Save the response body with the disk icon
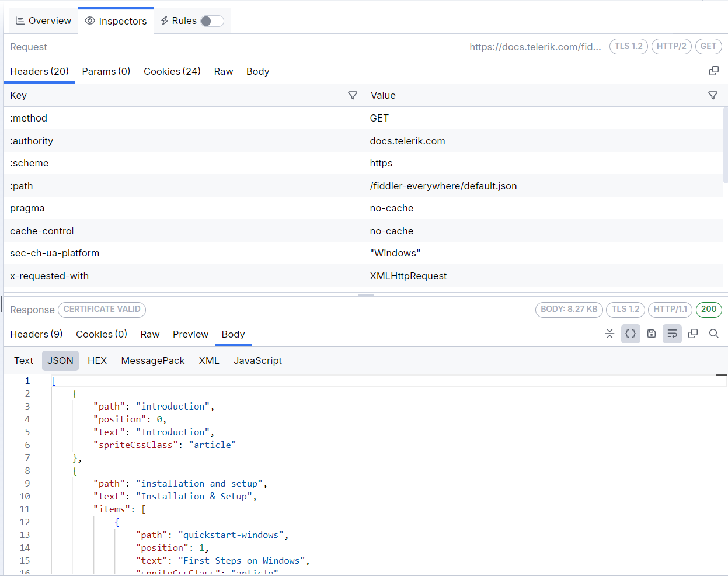The height and width of the screenshot is (576, 728). pos(652,334)
